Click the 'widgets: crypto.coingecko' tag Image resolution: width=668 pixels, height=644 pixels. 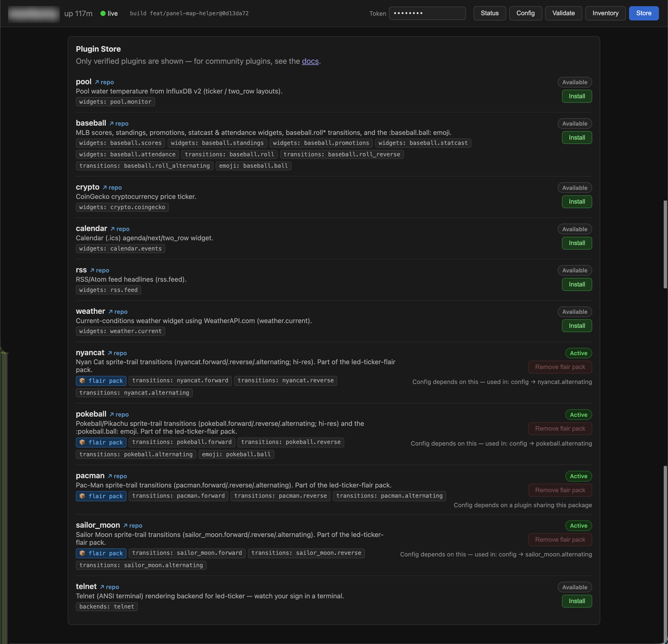pos(122,207)
